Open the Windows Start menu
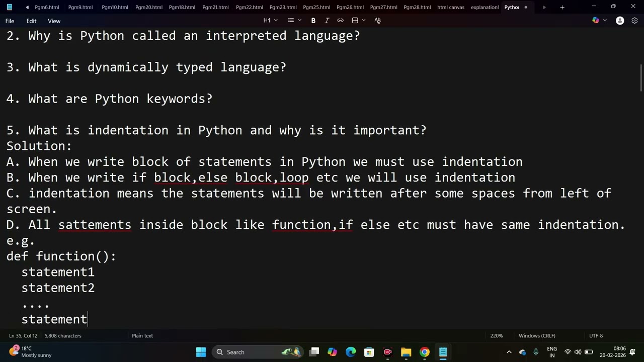This screenshot has width=644, height=362. pyautogui.click(x=201, y=352)
